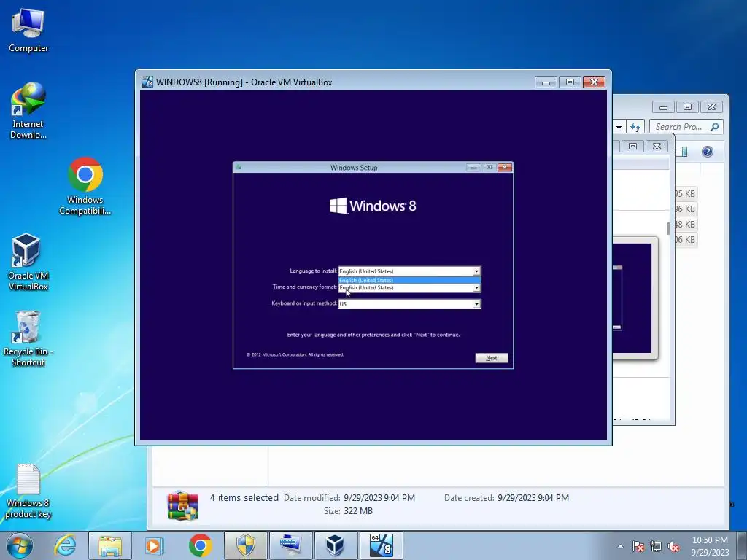Switch to VirtualBox Manager taskbar icon

tap(336, 545)
